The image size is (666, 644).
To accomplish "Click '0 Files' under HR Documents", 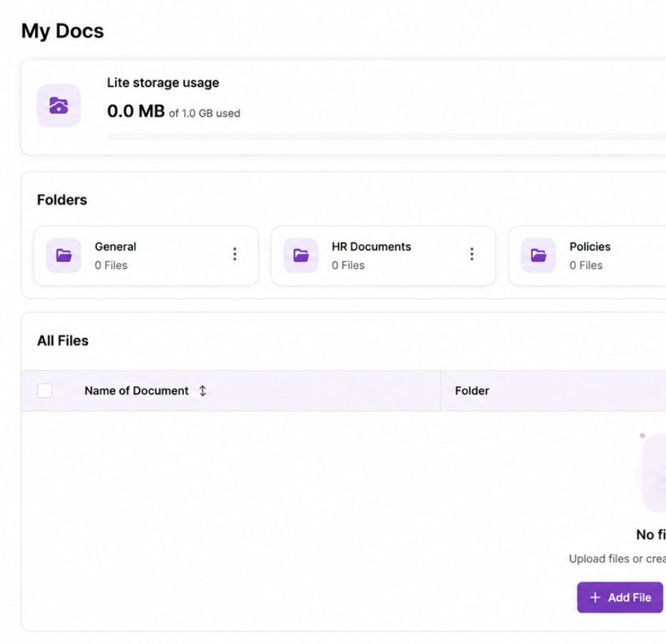I will pyautogui.click(x=348, y=266).
